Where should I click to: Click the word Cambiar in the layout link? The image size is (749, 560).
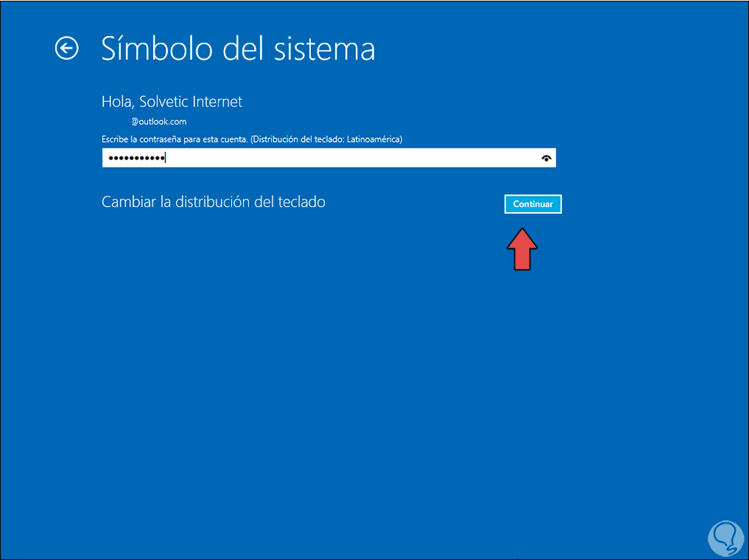point(129,202)
